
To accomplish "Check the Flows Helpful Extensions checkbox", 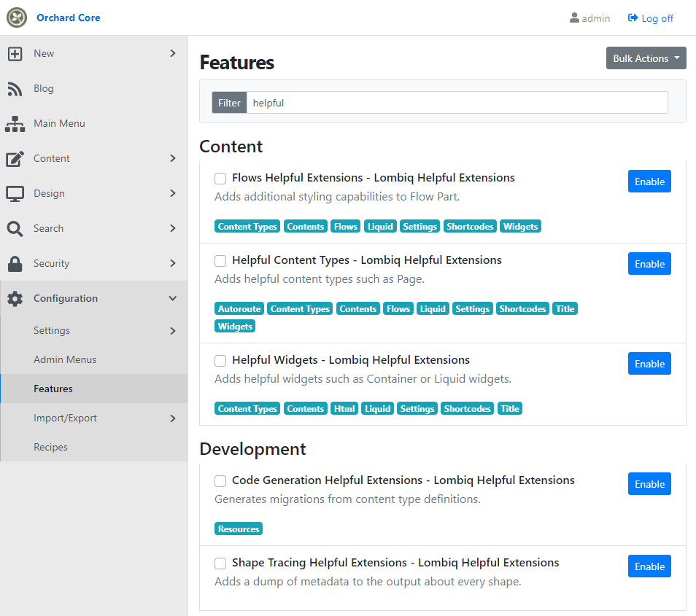I will click(x=220, y=179).
